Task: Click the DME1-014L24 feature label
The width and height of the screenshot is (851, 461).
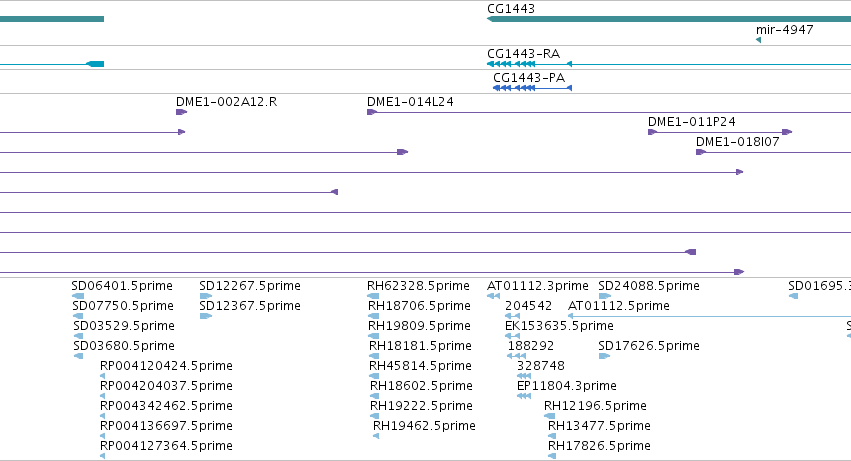Action: [x=410, y=102]
